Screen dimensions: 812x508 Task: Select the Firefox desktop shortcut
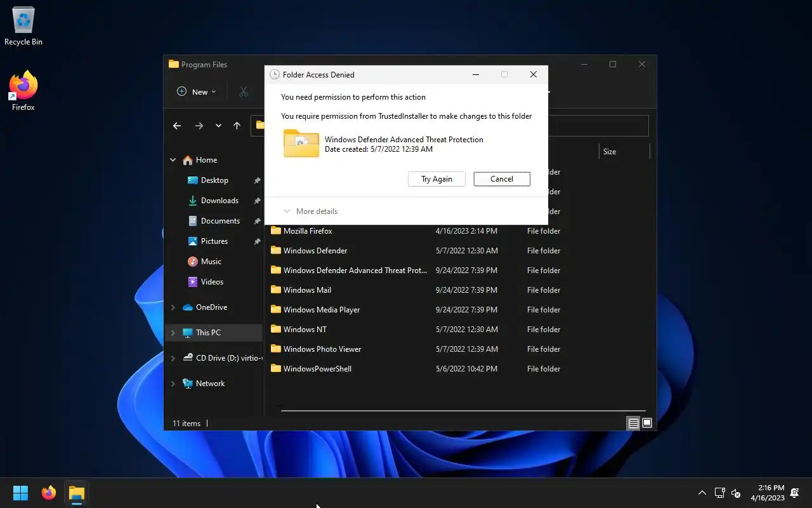point(23,91)
